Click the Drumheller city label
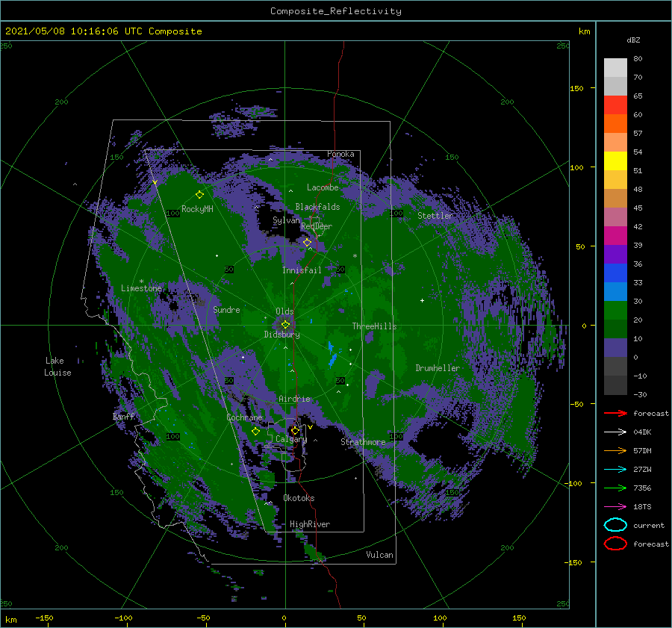Screen dimensions: 672x628 click(437, 368)
